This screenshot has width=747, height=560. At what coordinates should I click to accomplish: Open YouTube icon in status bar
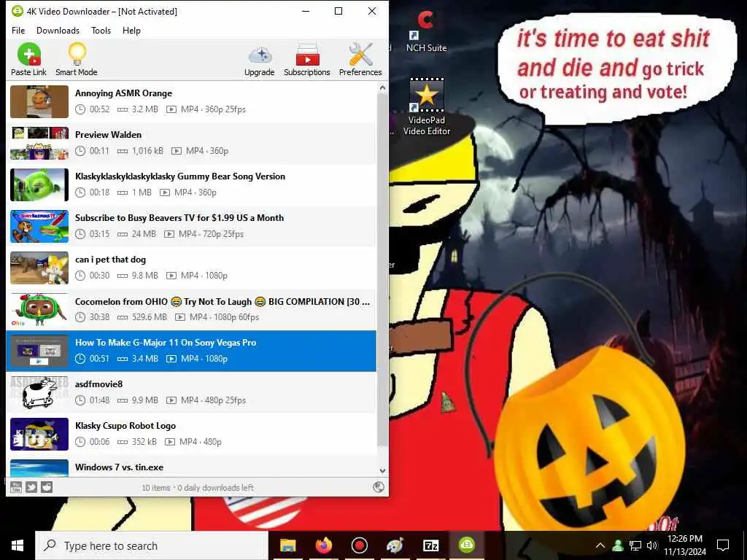tap(16, 487)
